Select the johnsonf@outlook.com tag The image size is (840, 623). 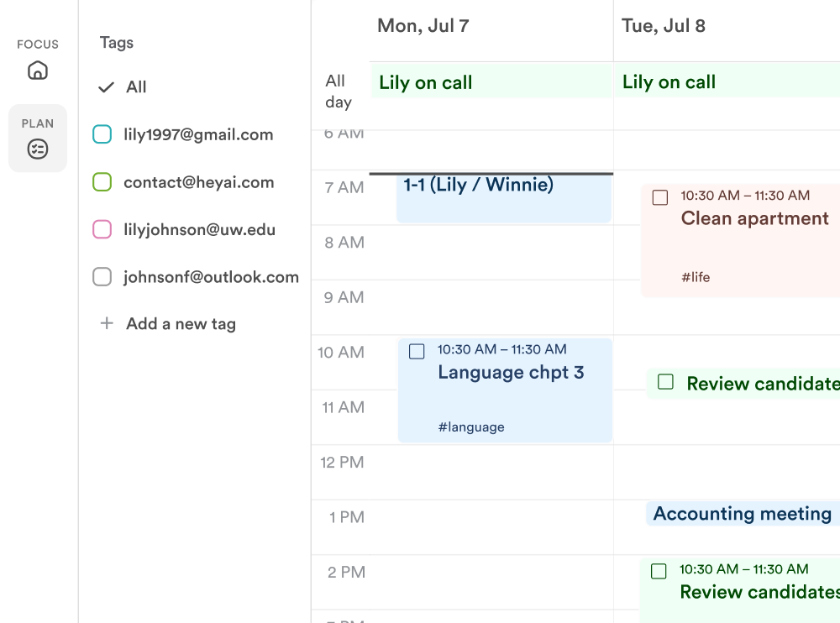click(211, 276)
